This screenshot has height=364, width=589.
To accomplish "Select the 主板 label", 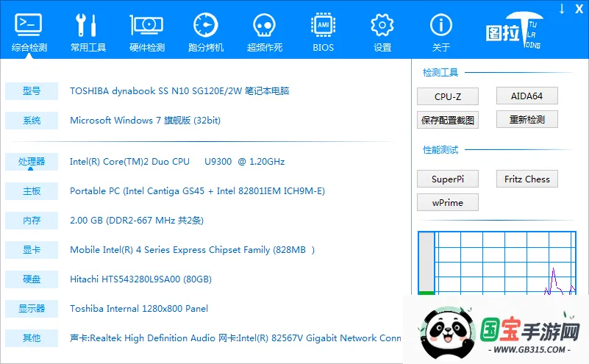I will tap(32, 191).
